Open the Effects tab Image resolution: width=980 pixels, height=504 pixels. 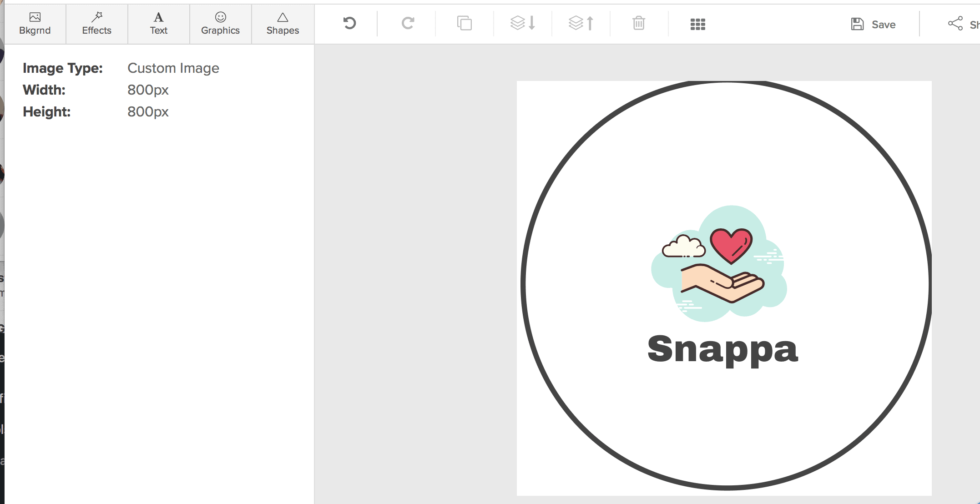pos(97,24)
